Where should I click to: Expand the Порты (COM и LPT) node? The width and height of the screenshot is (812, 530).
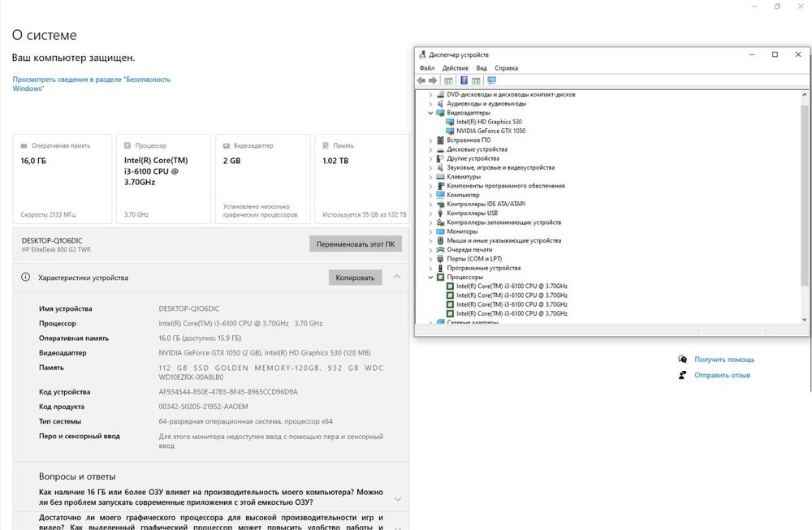point(430,259)
